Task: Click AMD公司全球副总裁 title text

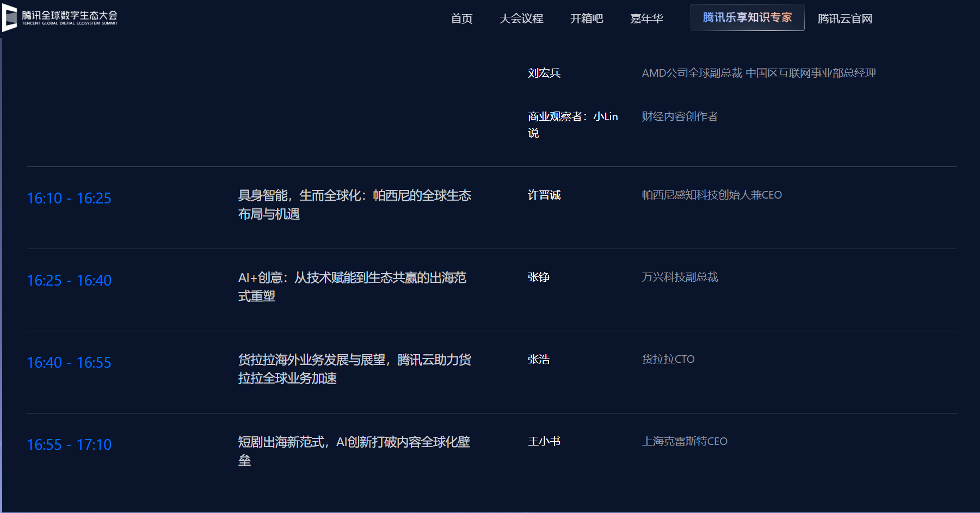Action: click(759, 73)
